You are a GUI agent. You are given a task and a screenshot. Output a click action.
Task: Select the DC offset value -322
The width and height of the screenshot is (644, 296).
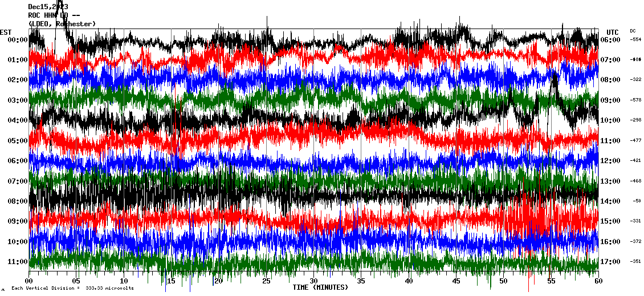tap(636, 80)
